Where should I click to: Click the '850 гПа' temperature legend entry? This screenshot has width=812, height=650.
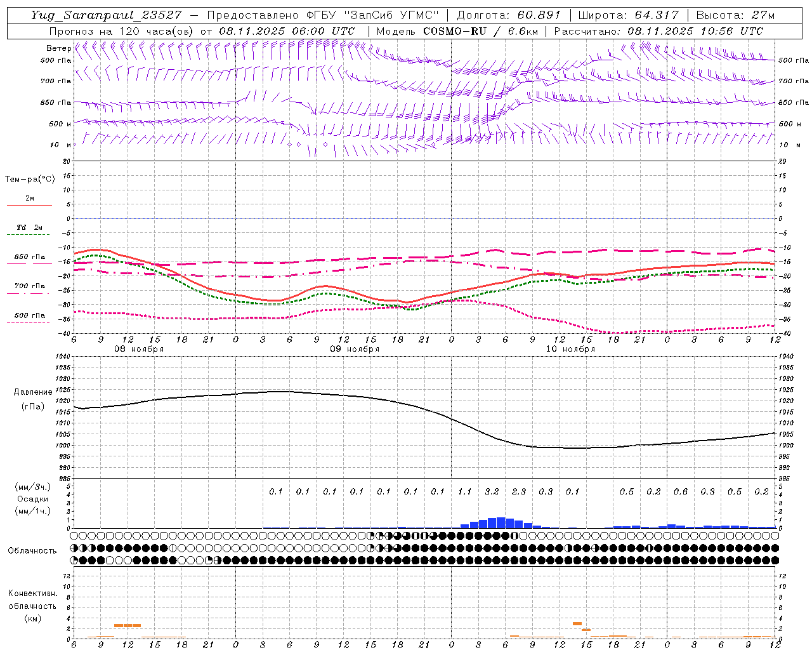(30, 257)
